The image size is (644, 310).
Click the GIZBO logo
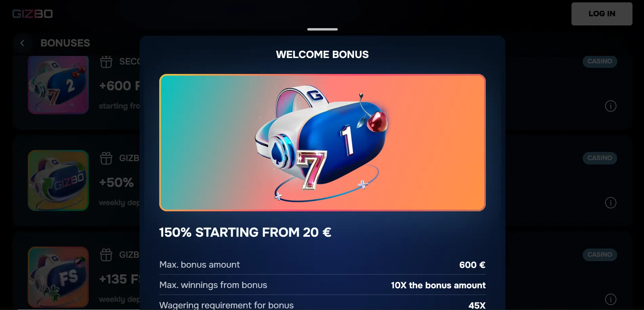[33, 14]
